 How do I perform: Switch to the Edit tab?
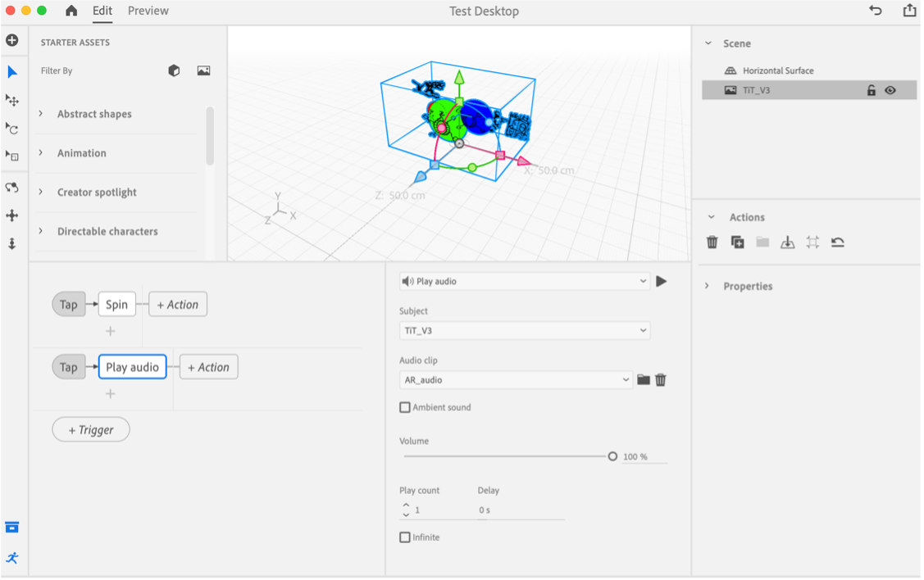pyautogui.click(x=102, y=11)
